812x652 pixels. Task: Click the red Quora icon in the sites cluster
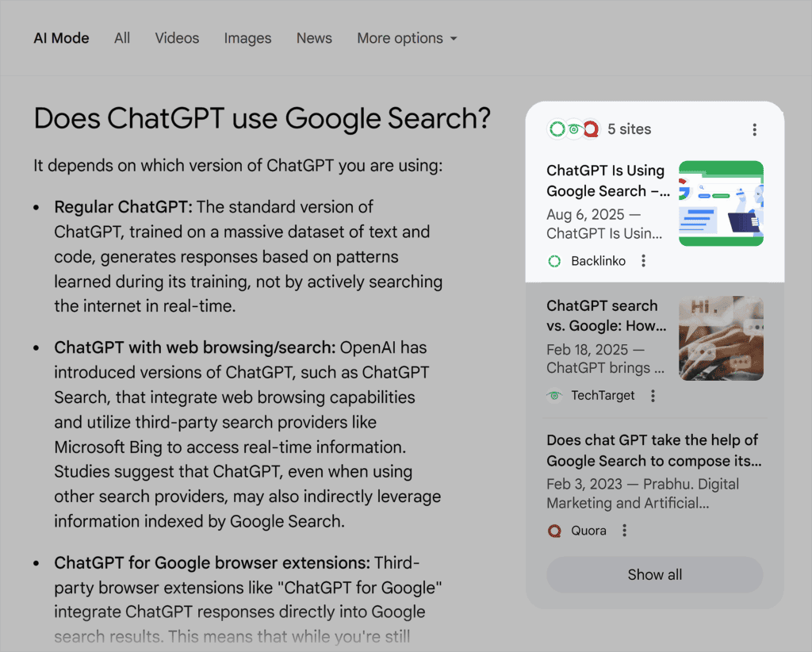point(591,128)
